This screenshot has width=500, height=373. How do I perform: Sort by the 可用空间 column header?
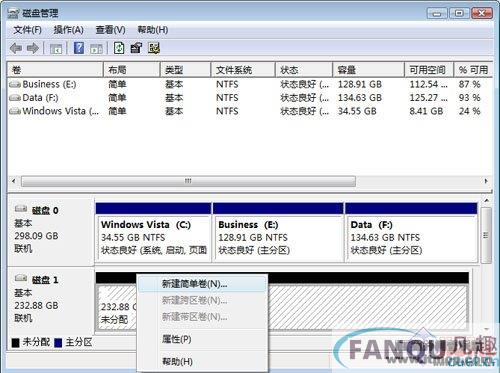pos(429,70)
